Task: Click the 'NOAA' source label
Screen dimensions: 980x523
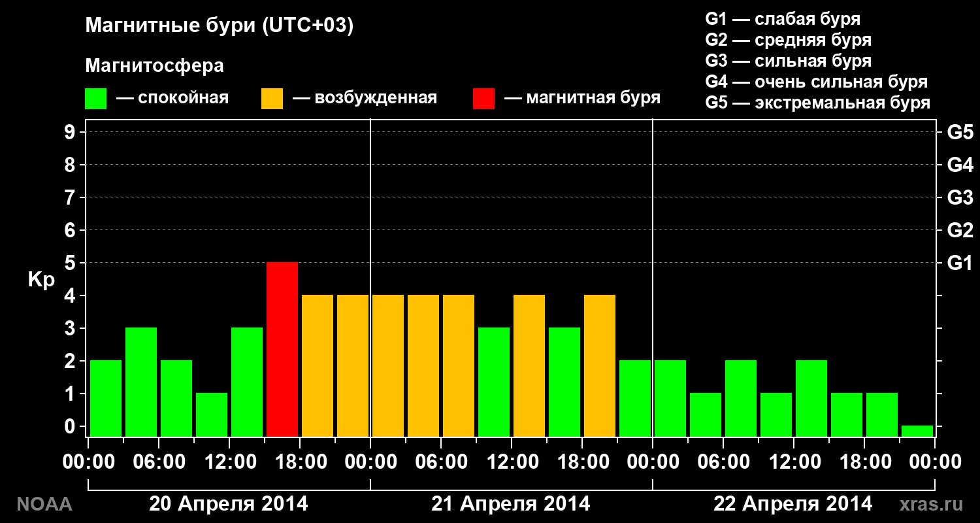Action: coord(44,504)
